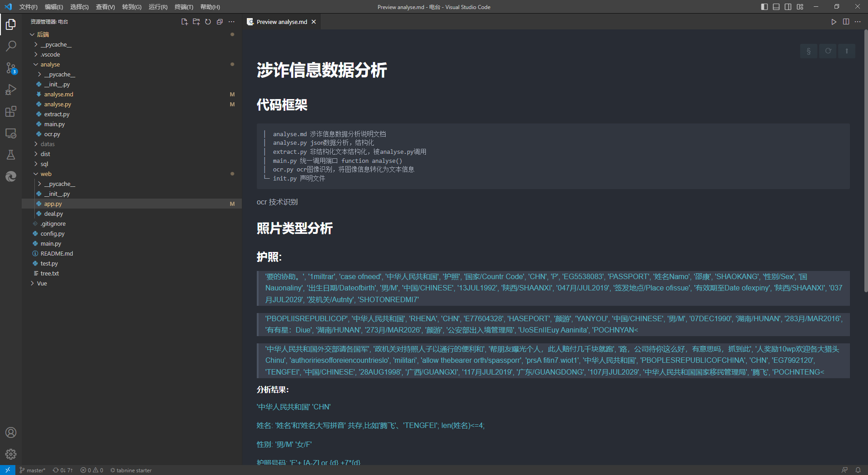Screen dimensions: 868x475
Task: Open the Remote Explorer view
Action: coord(11,133)
